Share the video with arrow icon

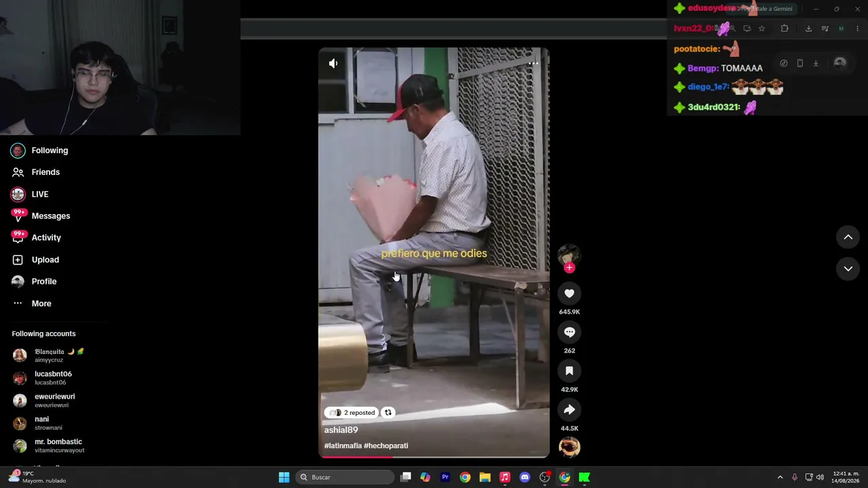coord(570,409)
